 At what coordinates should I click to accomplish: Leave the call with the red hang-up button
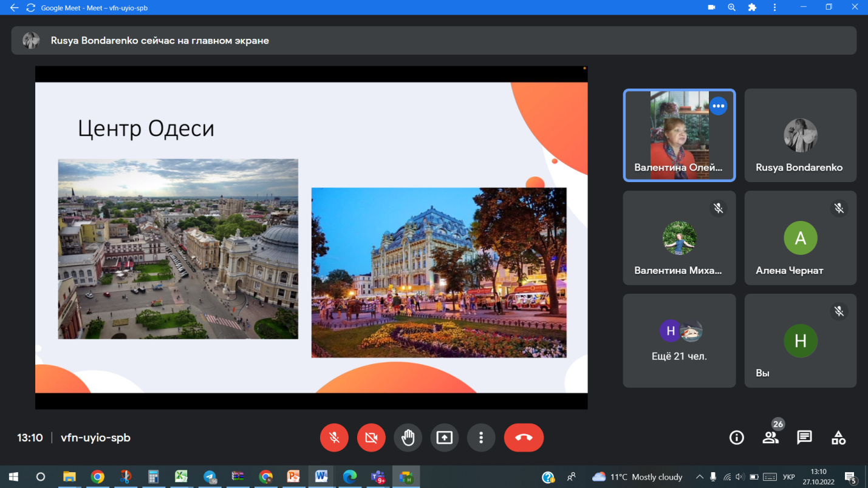pos(524,438)
